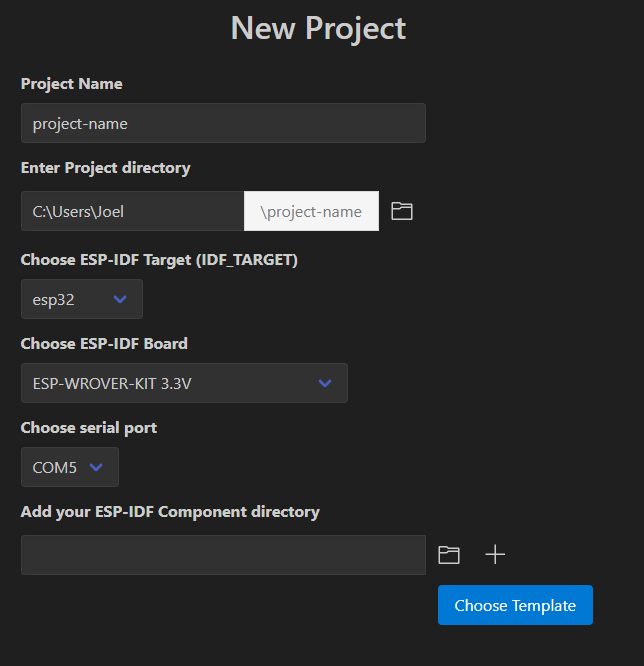644x666 pixels.
Task: Open the esp32 target dropdown
Action: [81, 299]
